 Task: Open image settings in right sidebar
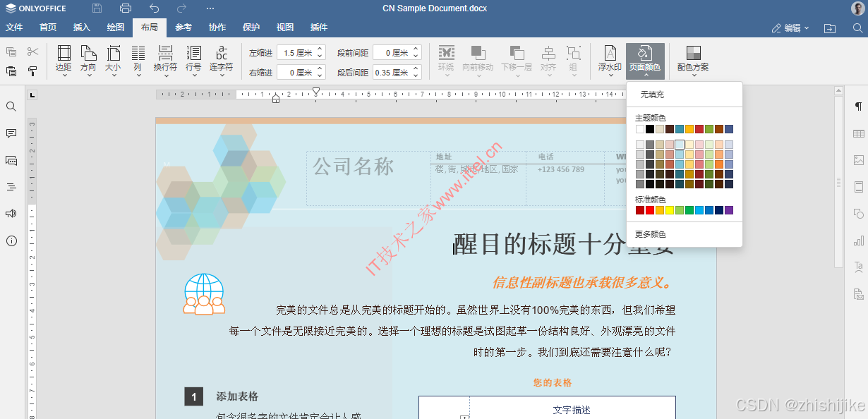pyautogui.click(x=858, y=160)
